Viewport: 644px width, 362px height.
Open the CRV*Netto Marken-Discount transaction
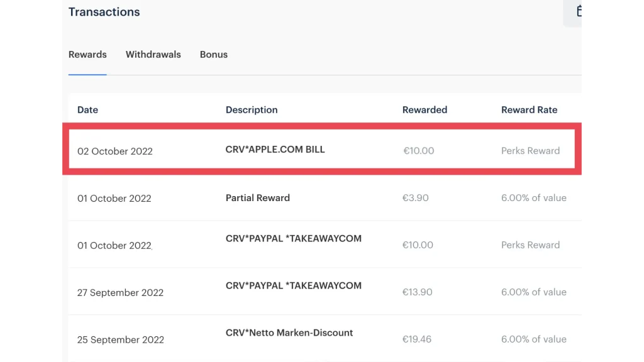[289, 333]
